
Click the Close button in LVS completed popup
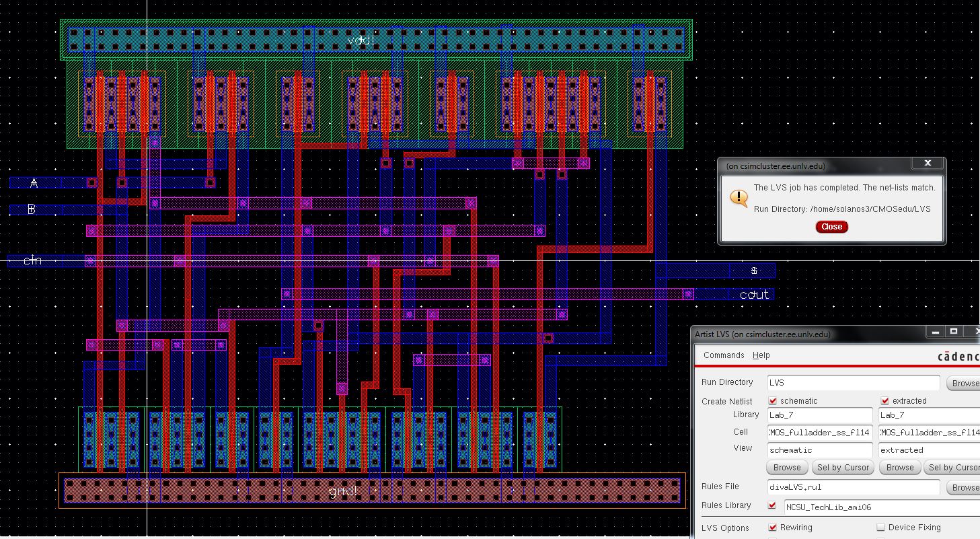[x=831, y=227]
